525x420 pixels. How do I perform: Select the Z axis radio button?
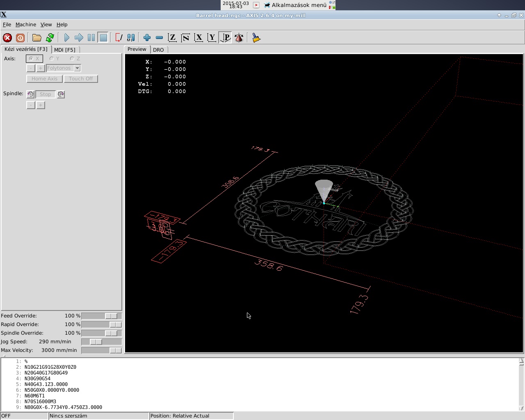75,59
